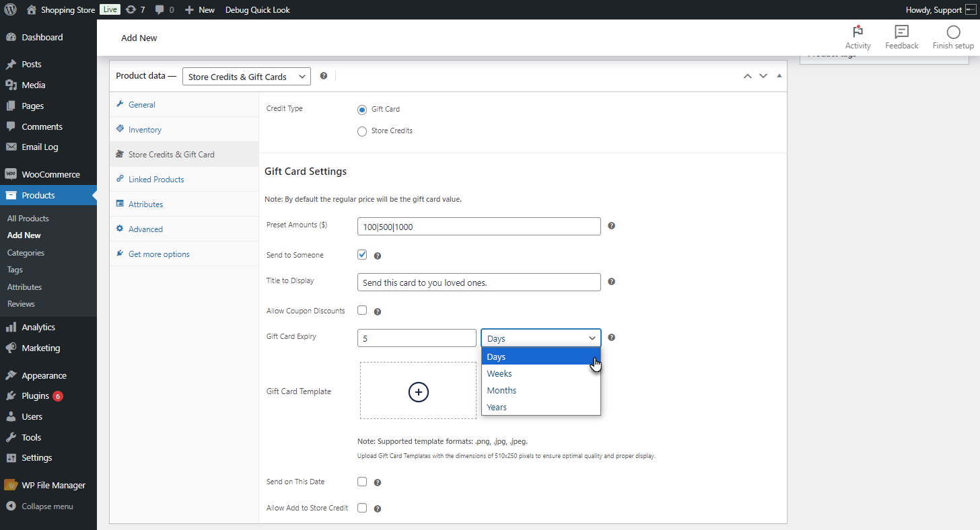The width and height of the screenshot is (980, 530).
Task: Open the Attributes product data tab
Action: coord(184,204)
